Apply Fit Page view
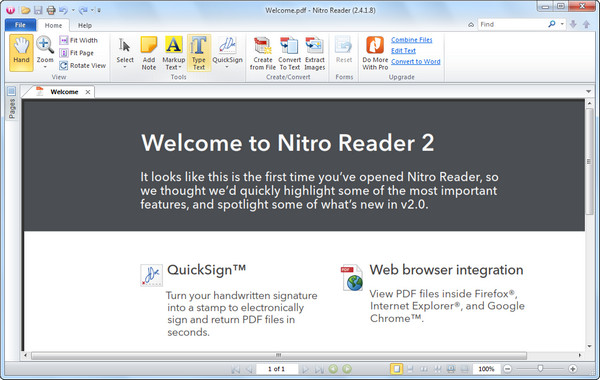 [77, 53]
